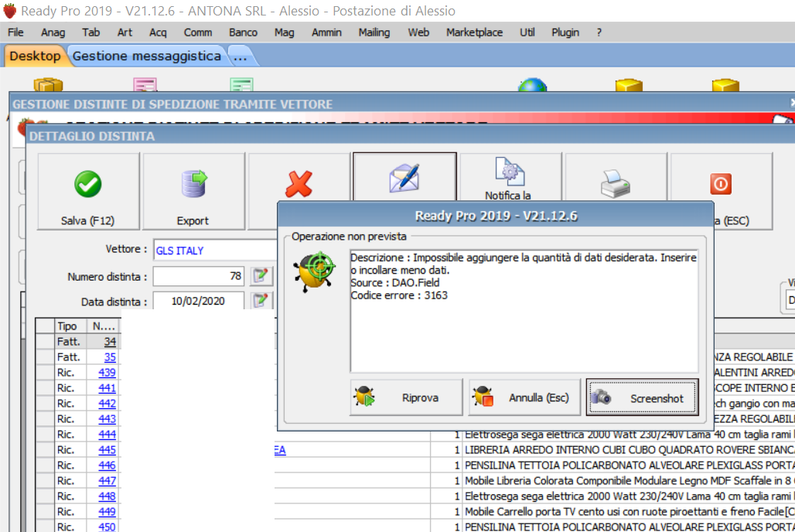Click Annulla (Esc) in the error dialog
Screen dimensions: 795x532
[x=524, y=397]
